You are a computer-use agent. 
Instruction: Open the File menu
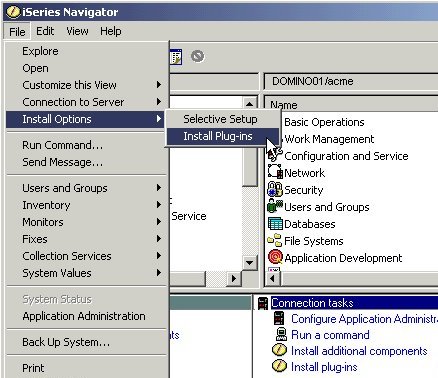pyautogui.click(x=17, y=32)
